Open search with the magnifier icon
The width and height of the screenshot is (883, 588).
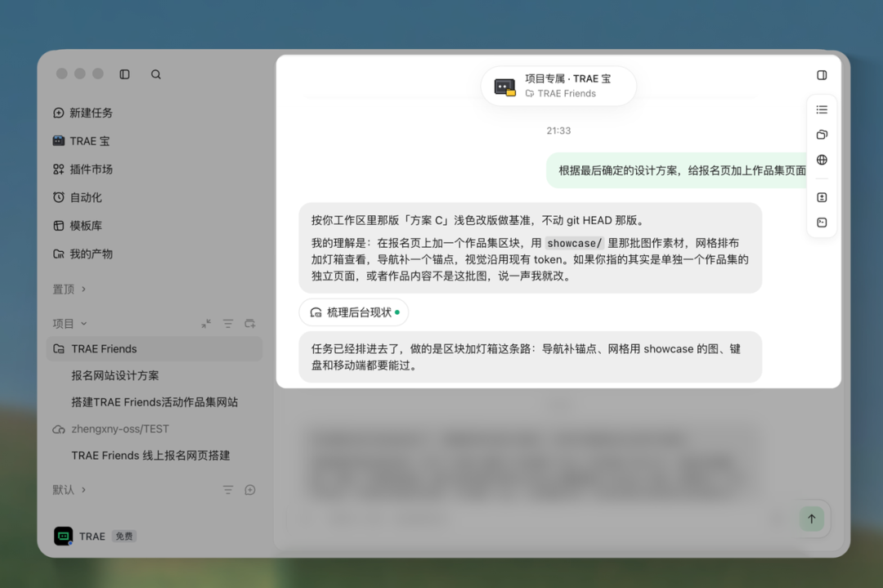[x=156, y=74]
